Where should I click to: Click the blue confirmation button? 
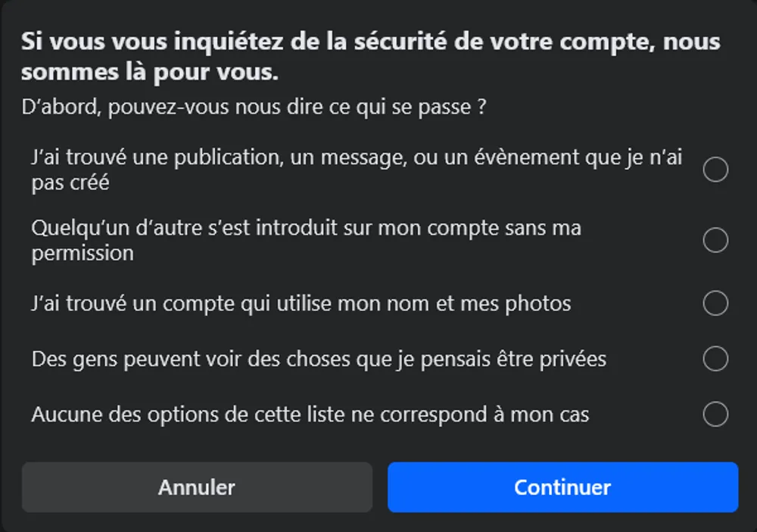click(562, 487)
